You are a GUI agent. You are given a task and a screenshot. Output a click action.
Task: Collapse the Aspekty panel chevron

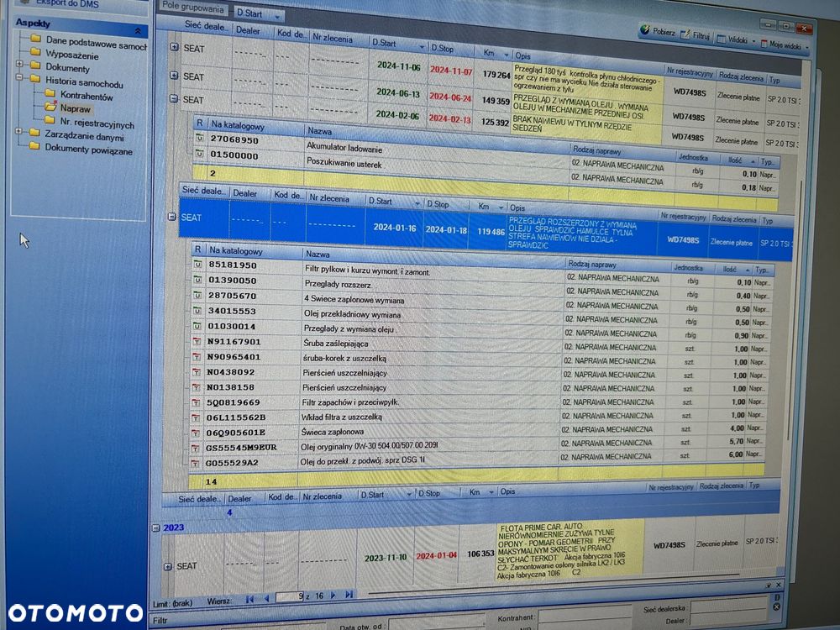[x=138, y=32]
